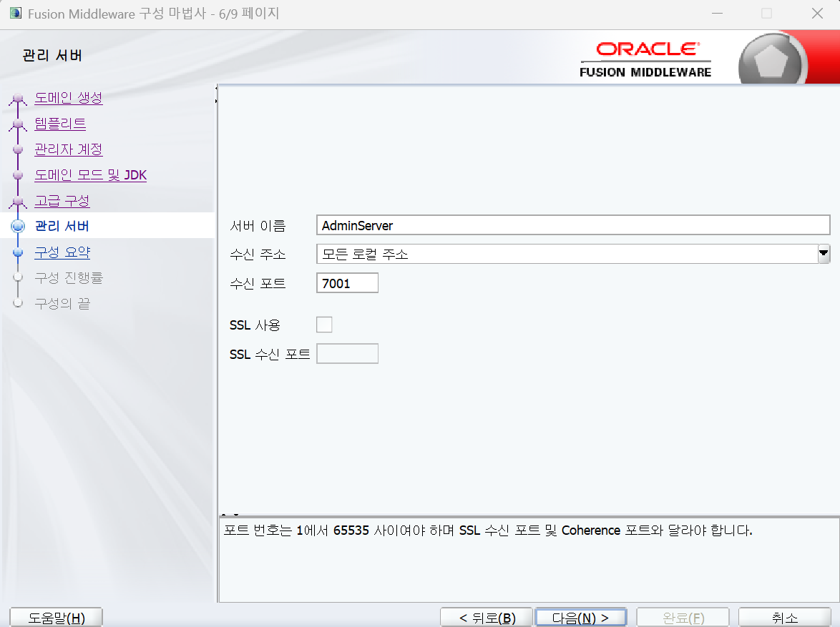The image size is (840, 627).
Task: Go to the 구성 요약 step link
Action: pyautogui.click(x=62, y=252)
